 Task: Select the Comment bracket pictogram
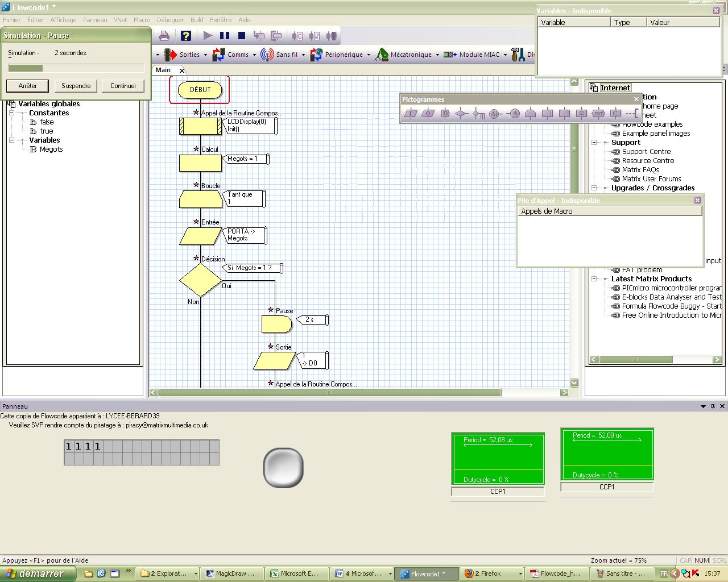tap(632, 113)
